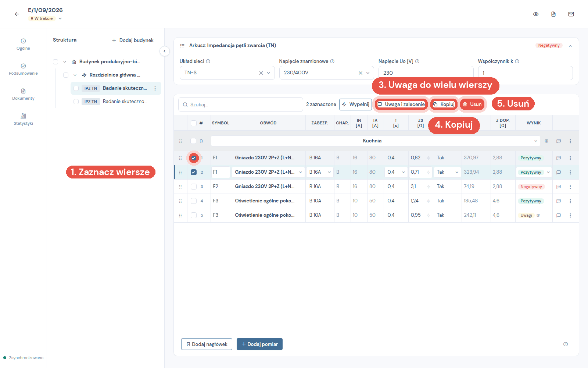Open the Pozytywny result dropdown in row 2

tap(534, 172)
